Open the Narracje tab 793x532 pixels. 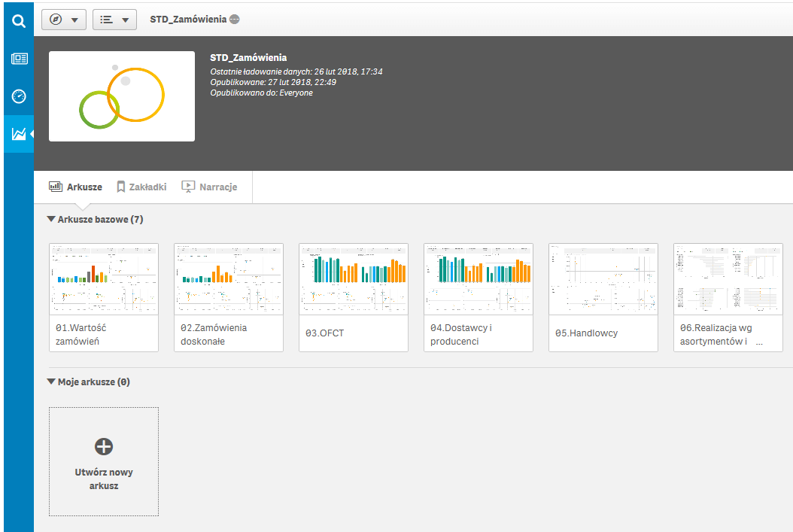[x=210, y=187]
